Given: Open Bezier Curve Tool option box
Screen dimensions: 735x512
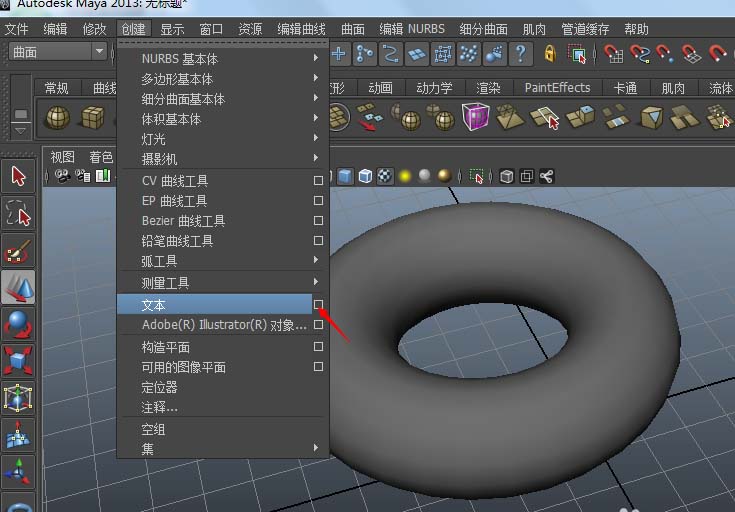Looking at the screenshot, I should (x=318, y=220).
